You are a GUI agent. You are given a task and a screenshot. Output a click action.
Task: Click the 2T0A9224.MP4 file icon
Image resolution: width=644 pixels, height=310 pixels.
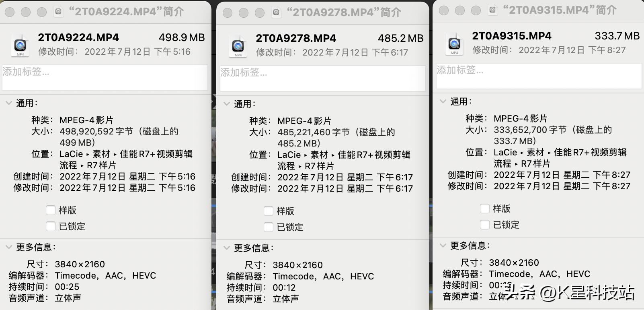tap(20, 45)
